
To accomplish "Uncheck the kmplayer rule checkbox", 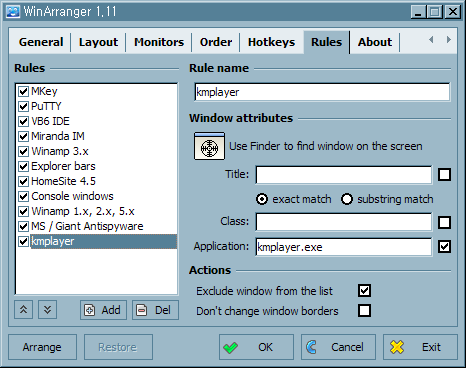I will coord(23,241).
